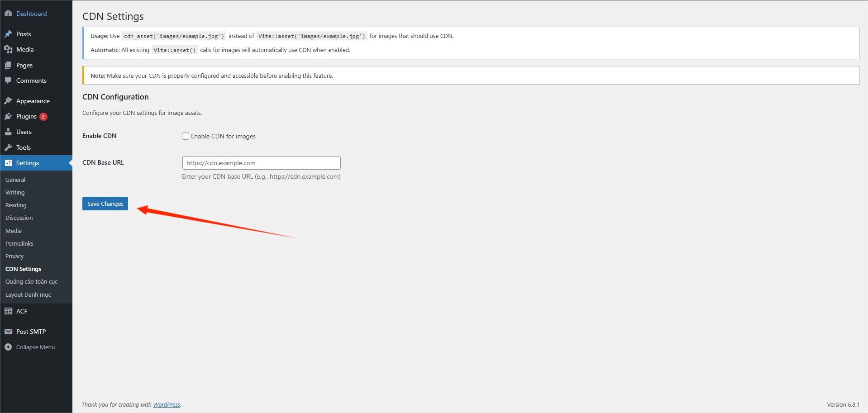Focus the CDN Base URL field
Viewport: 868px width, 413px height.
(261, 163)
